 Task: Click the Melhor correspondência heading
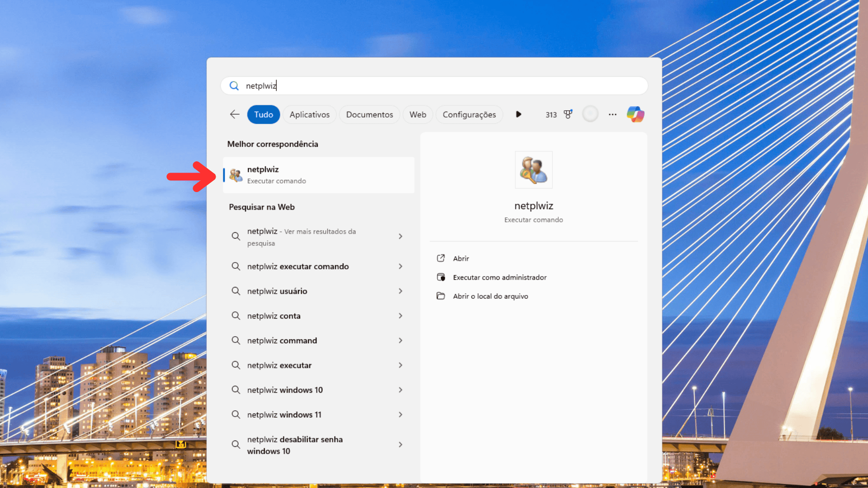point(273,144)
